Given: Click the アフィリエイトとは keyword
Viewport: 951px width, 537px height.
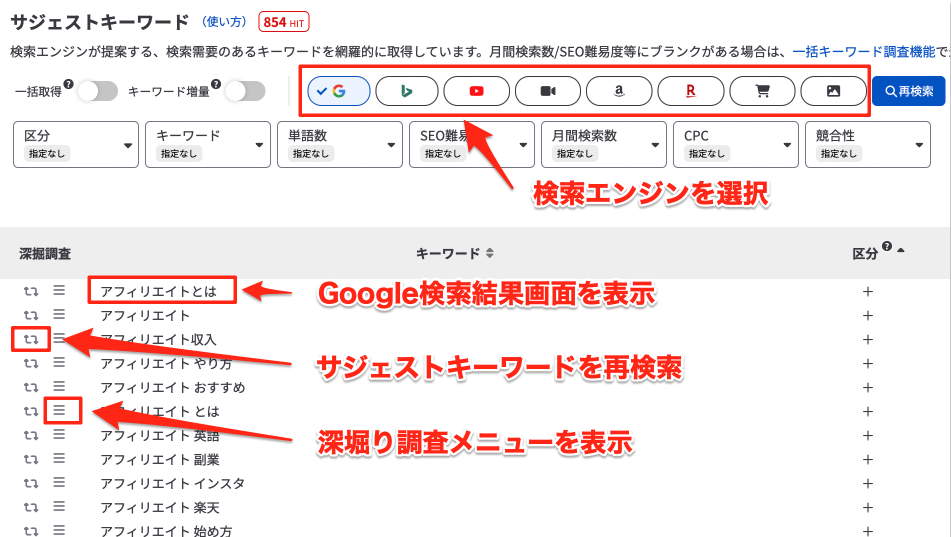Looking at the screenshot, I should (160, 291).
